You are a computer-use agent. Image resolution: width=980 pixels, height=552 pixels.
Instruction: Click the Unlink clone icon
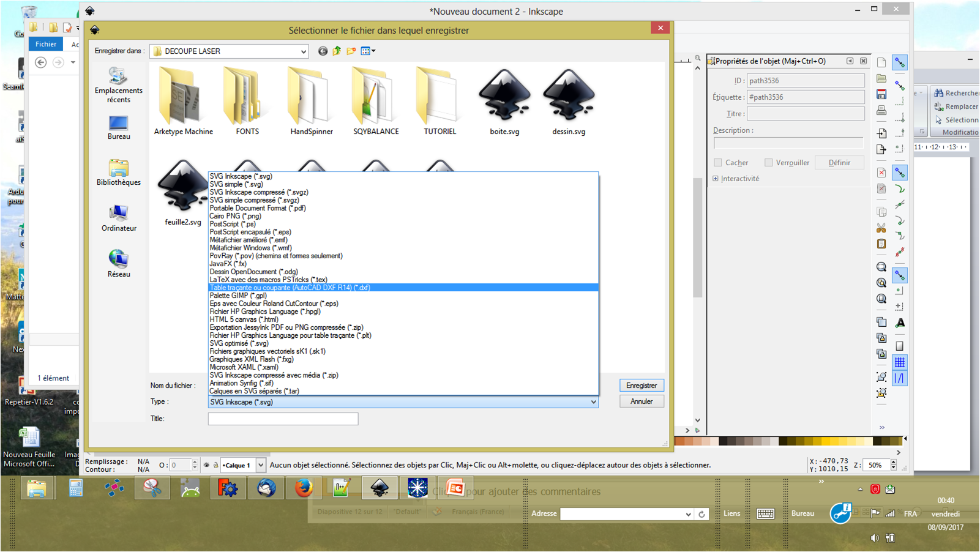[x=881, y=354]
